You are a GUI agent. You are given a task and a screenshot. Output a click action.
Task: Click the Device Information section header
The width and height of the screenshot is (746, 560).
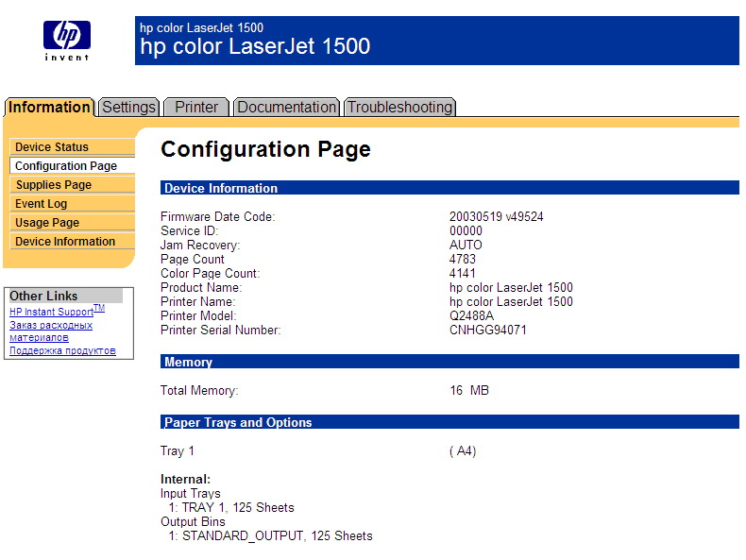click(449, 188)
